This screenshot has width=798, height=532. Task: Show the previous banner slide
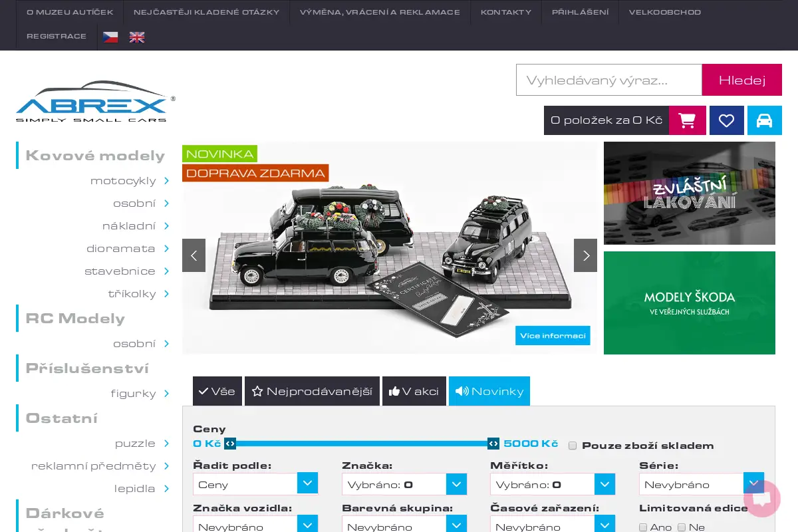pos(194,255)
